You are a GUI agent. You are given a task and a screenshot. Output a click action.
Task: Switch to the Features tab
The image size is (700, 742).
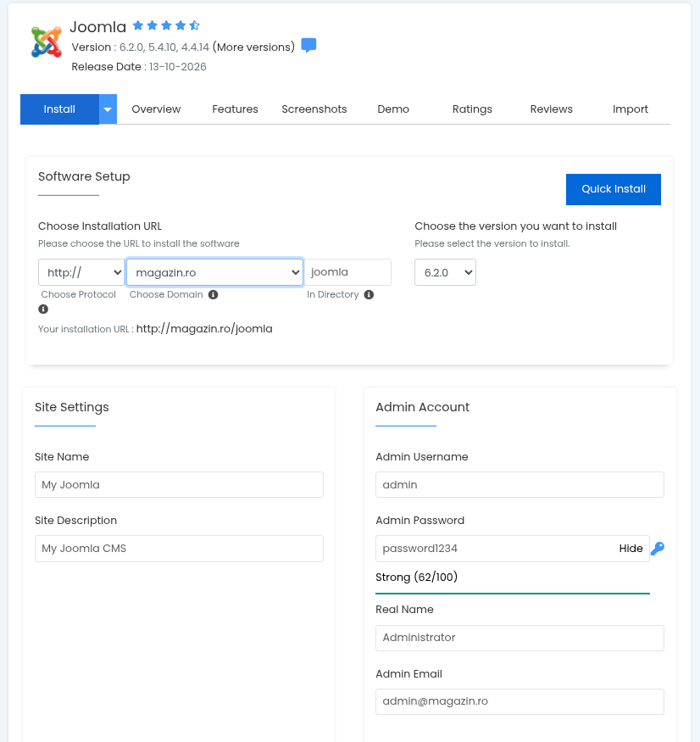[235, 109]
